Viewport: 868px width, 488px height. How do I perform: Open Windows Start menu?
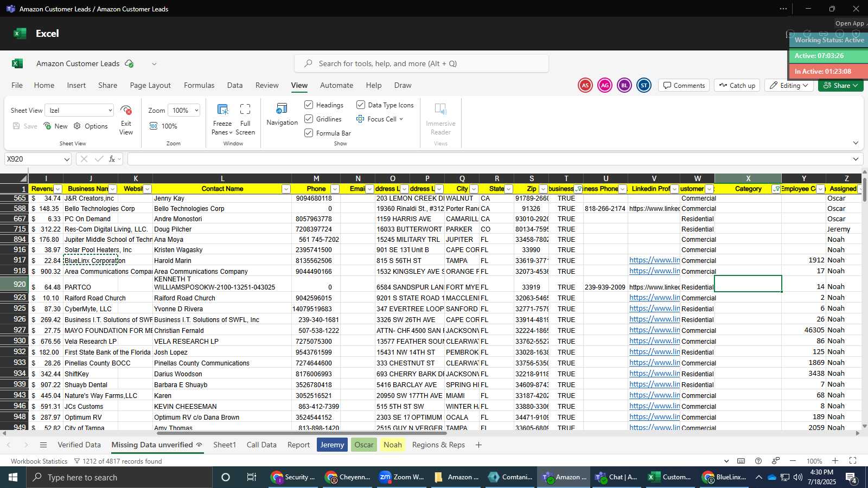click(x=13, y=477)
